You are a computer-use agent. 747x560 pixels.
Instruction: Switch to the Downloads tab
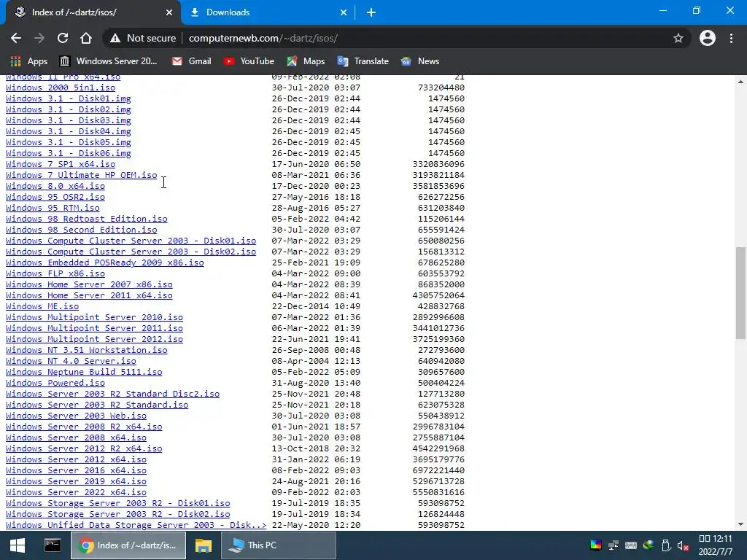[268, 12]
